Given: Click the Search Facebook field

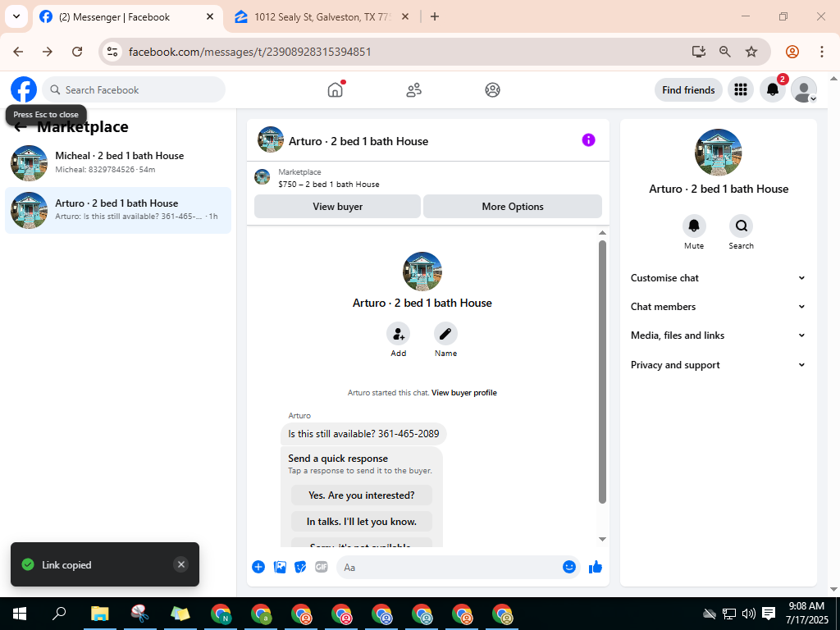Looking at the screenshot, I should pos(134,90).
